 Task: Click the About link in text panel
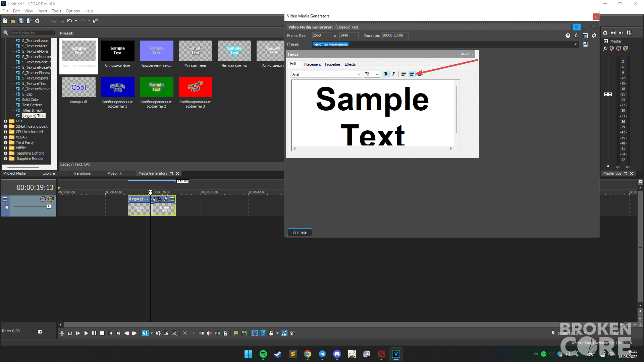[465, 54]
